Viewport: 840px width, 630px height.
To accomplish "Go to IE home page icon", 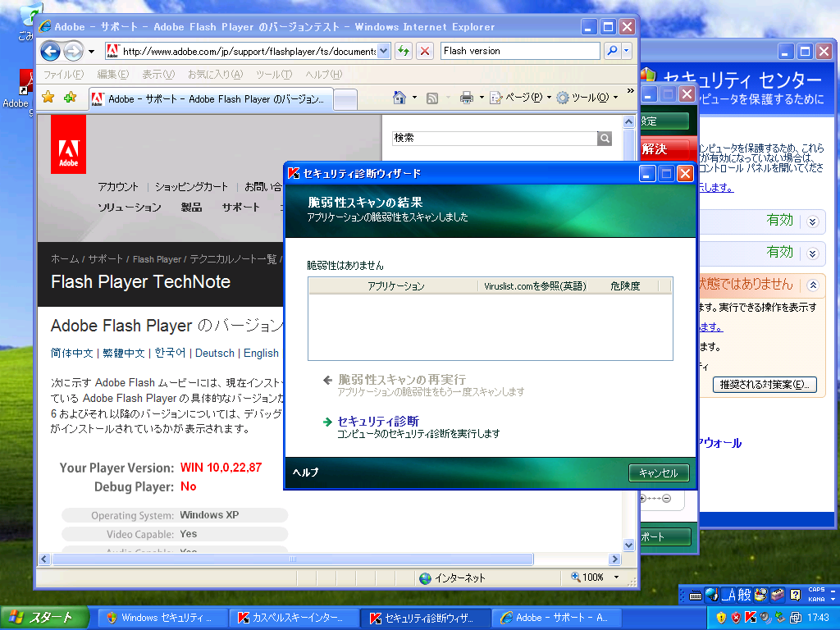I will click(399, 98).
